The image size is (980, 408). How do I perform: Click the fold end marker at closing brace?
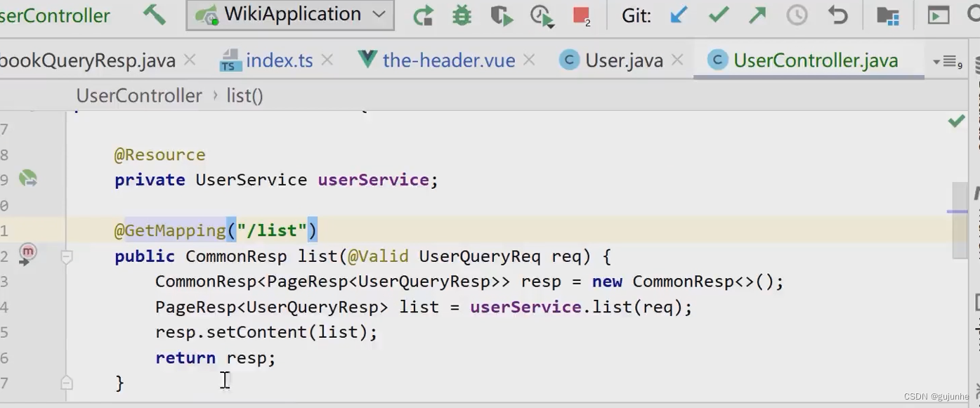click(x=67, y=383)
